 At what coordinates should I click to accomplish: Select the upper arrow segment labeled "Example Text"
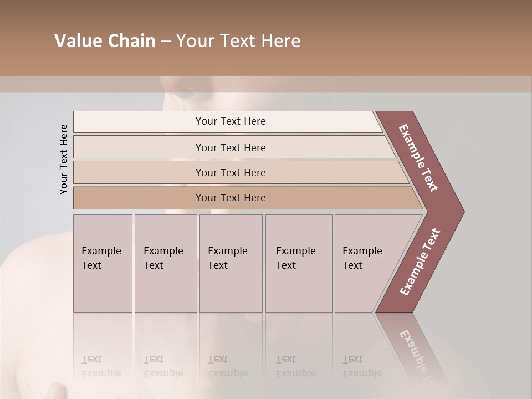coord(418,158)
